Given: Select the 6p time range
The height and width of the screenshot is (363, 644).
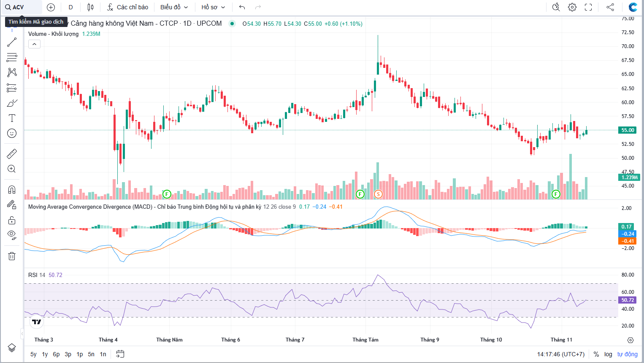Looking at the screenshot, I should coord(56,354).
